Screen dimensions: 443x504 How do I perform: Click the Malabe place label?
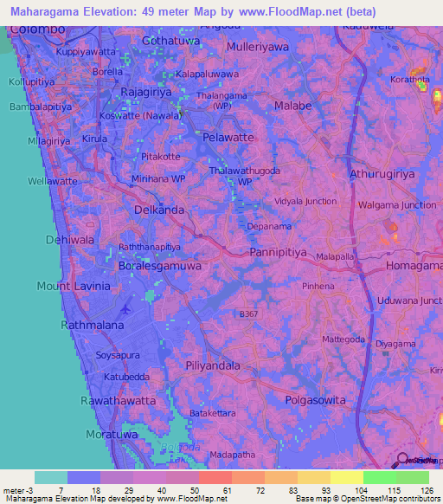tap(293, 106)
